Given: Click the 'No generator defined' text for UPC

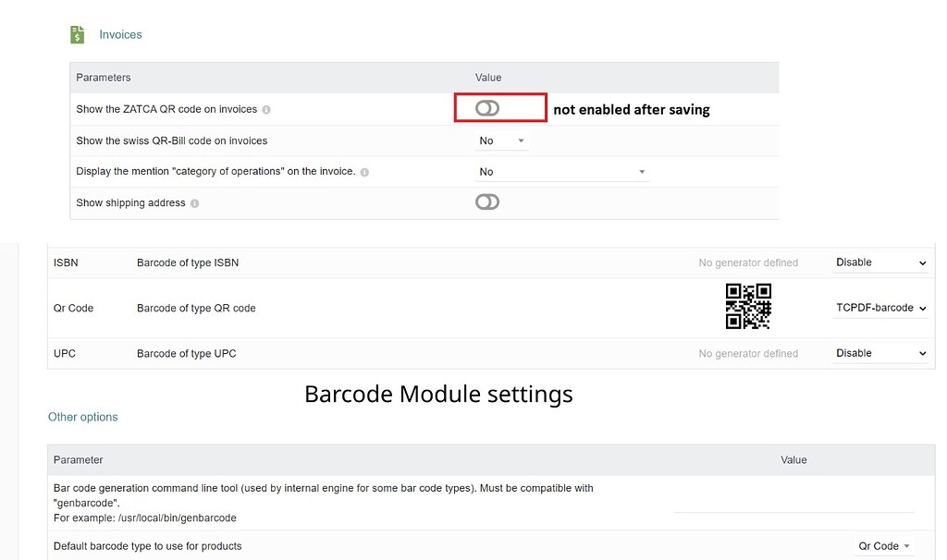Looking at the screenshot, I should click(x=747, y=353).
